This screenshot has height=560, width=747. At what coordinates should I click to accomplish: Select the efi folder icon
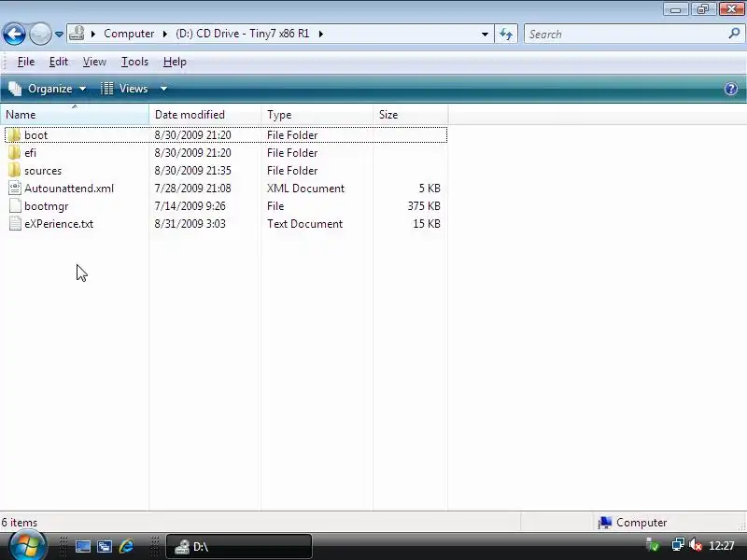pyautogui.click(x=15, y=153)
